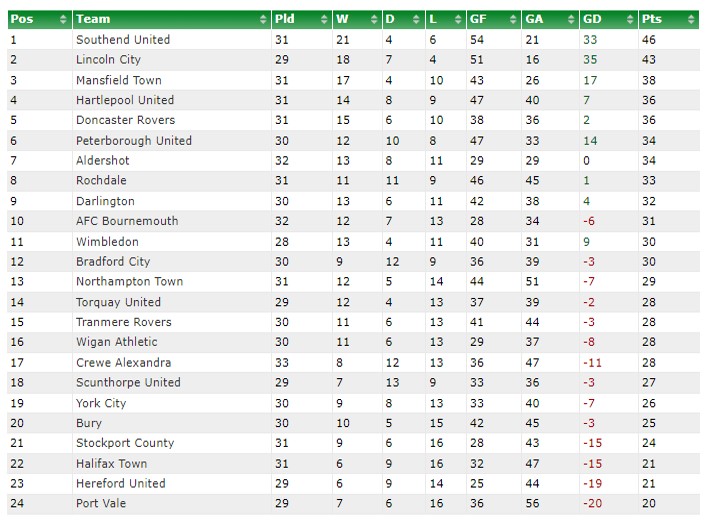The width and height of the screenshot is (706, 524).
Task: Click the W column sort arrows
Action: coord(374,19)
